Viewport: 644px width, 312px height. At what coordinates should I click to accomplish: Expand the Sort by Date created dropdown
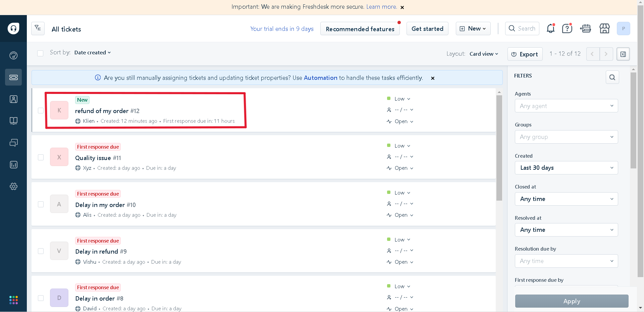(x=92, y=53)
